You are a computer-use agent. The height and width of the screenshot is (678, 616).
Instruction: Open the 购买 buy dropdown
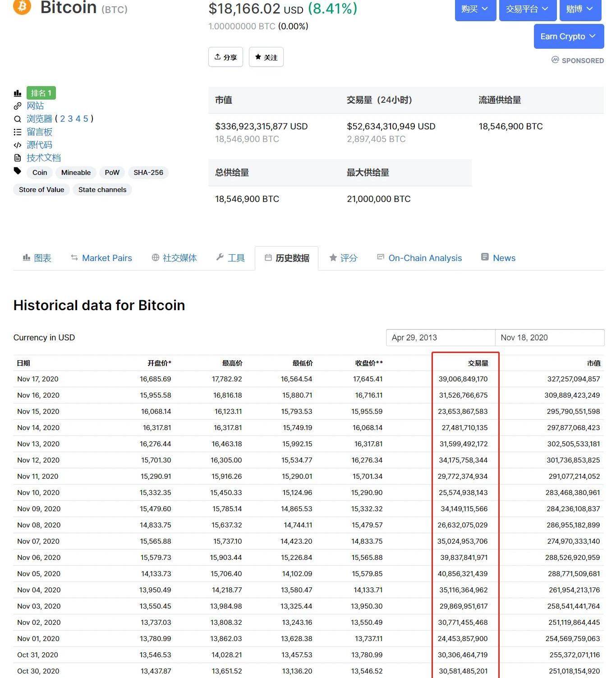475,9
